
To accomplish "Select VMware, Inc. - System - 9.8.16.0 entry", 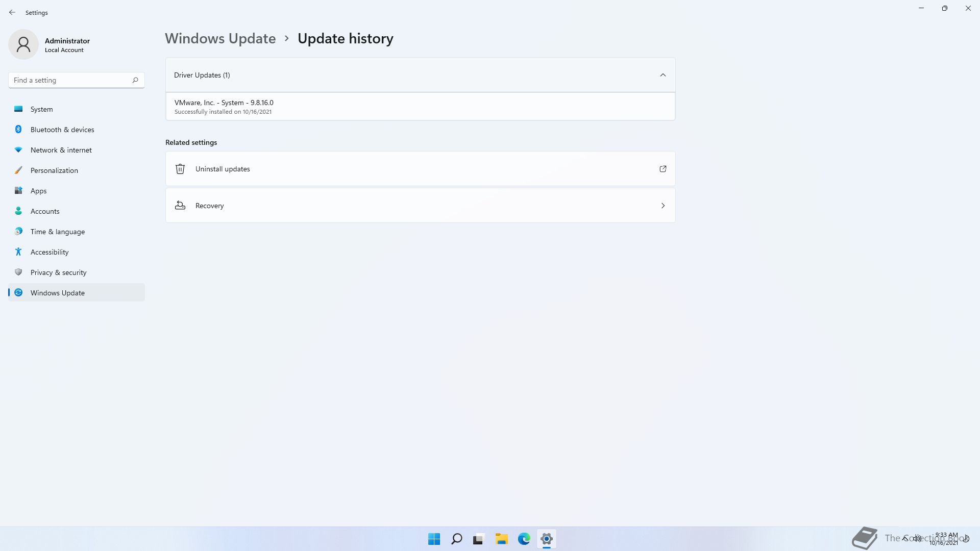I will point(420,107).
